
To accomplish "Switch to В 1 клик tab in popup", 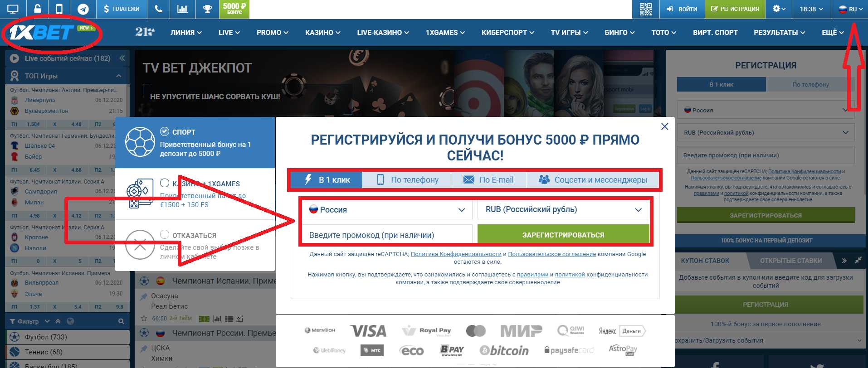I will pyautogui.click(x=326, y=179).
